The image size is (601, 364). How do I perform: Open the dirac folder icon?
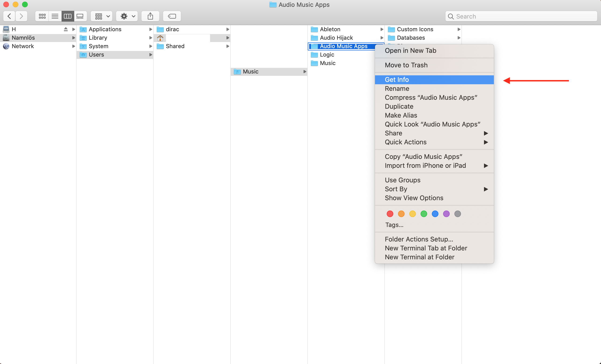click(x=160, y=30)
